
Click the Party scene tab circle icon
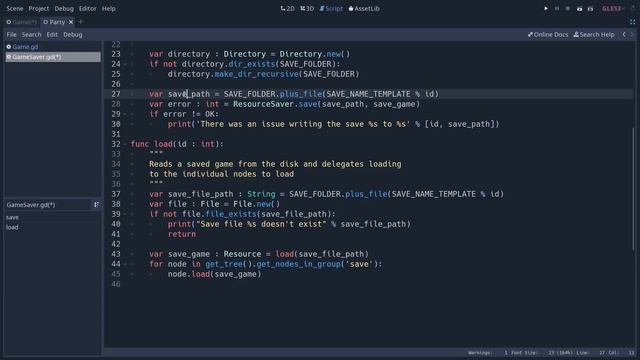(x=45, y=22)
